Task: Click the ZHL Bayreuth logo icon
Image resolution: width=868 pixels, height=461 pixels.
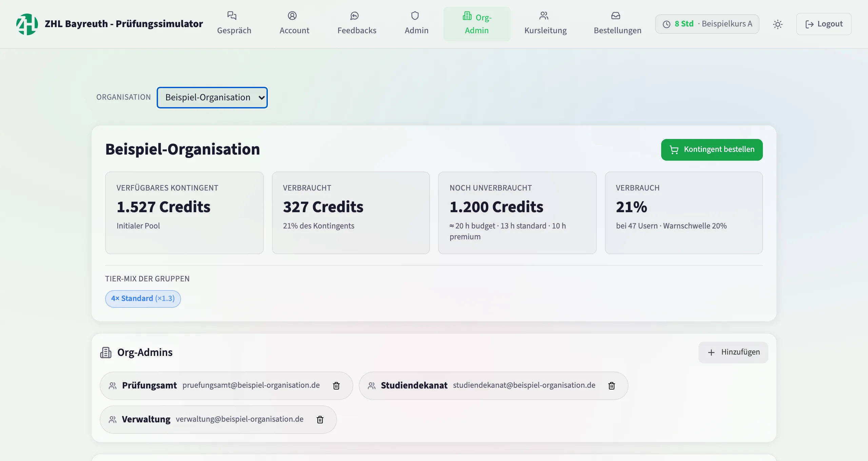Action: pyautogui.click(x=27, y=24)
